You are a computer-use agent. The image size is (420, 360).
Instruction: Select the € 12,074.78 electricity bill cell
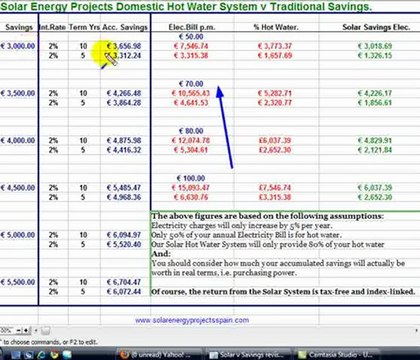tap(191, 140)
